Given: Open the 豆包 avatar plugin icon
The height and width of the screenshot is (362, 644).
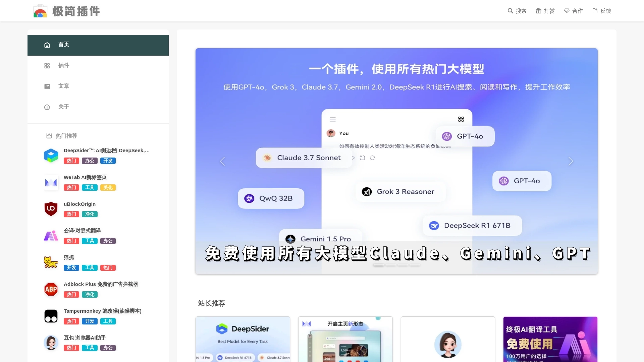Looking at the screenshot, I should [x=51, y=343].
